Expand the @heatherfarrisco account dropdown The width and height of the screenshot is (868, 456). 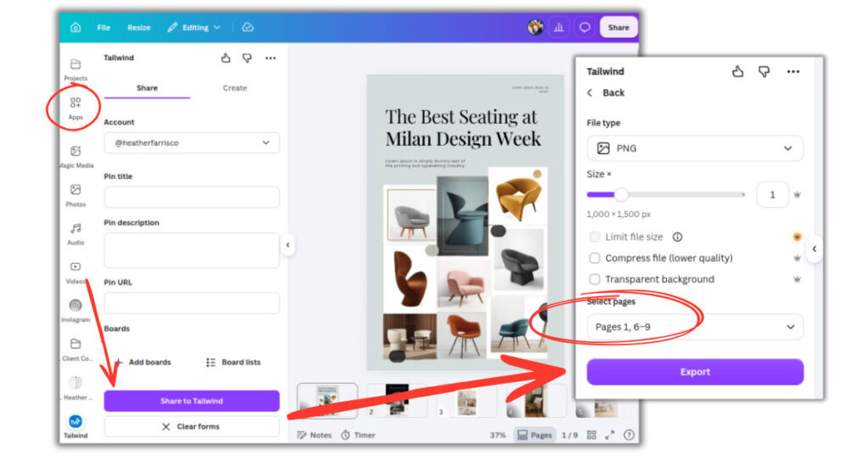click(x=192, y=142)
